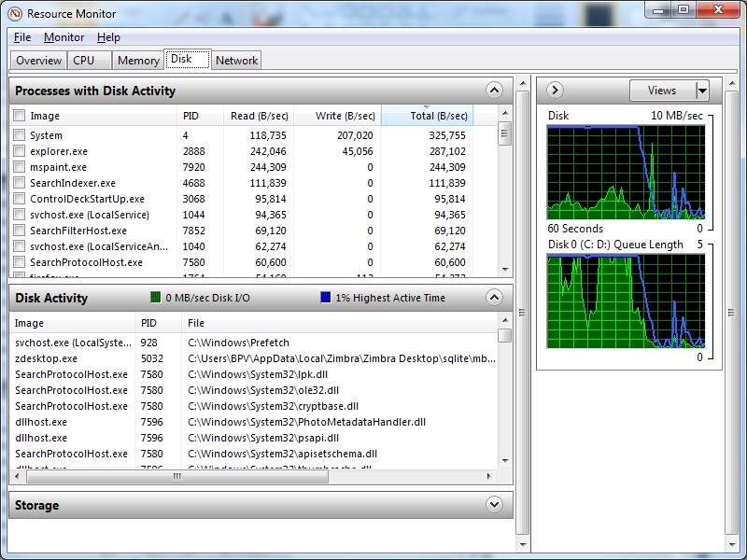Open the Monitor menu
The image size is (747, 560).
(x=63, y=37)
